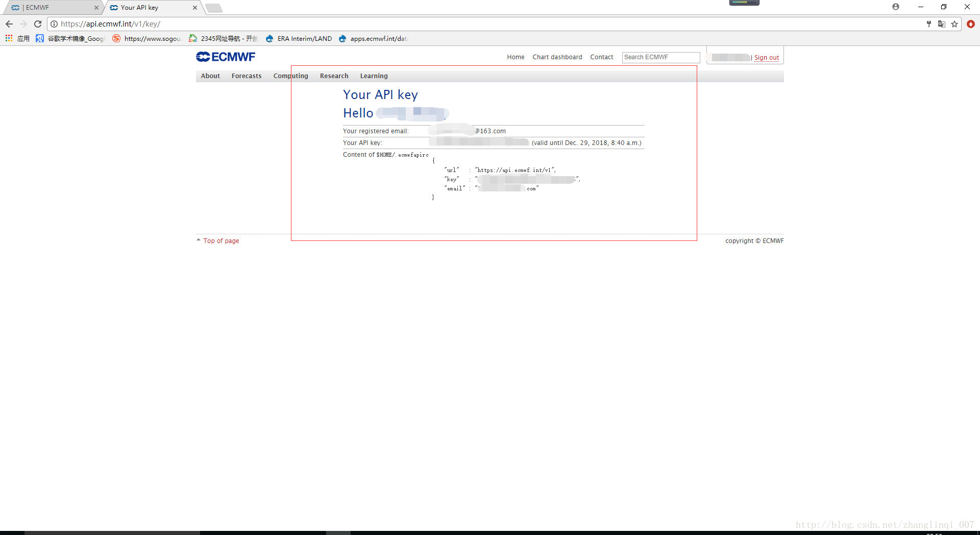Viewport: 980px width, 535px height.
Task: Go back using the browser back arrow
Action: pyautogui.click(x=9, y=24)
